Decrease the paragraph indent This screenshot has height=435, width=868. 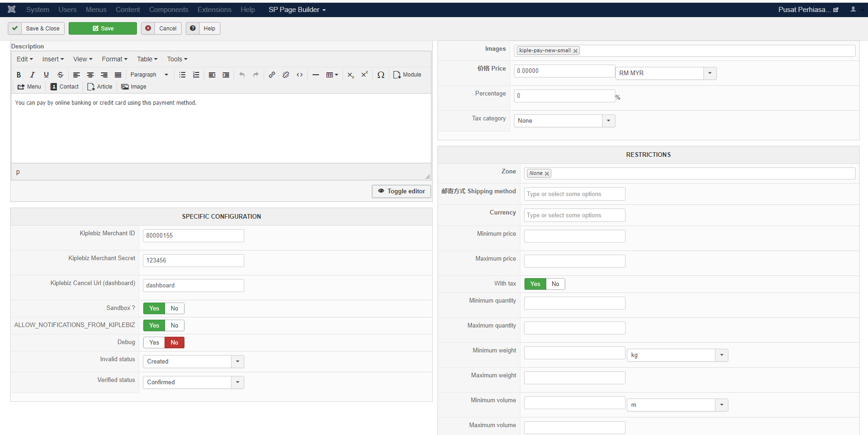point(212,75)
